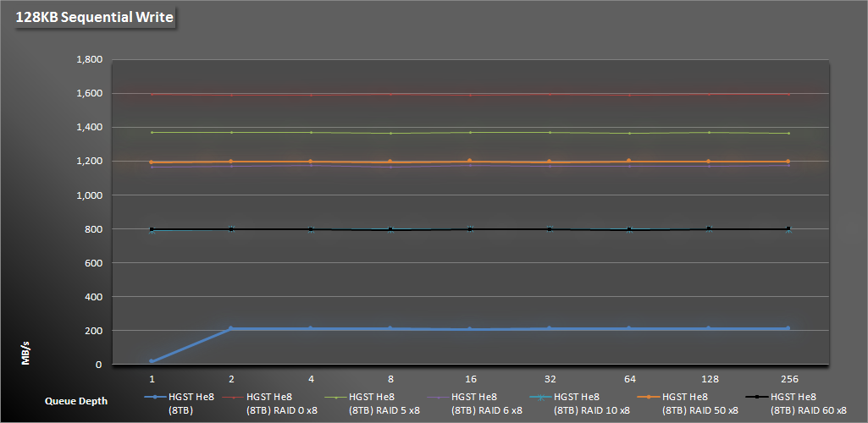Click the 128 x-axis tick label
Viewport: 868px width, 423px height.
[709, 379]
